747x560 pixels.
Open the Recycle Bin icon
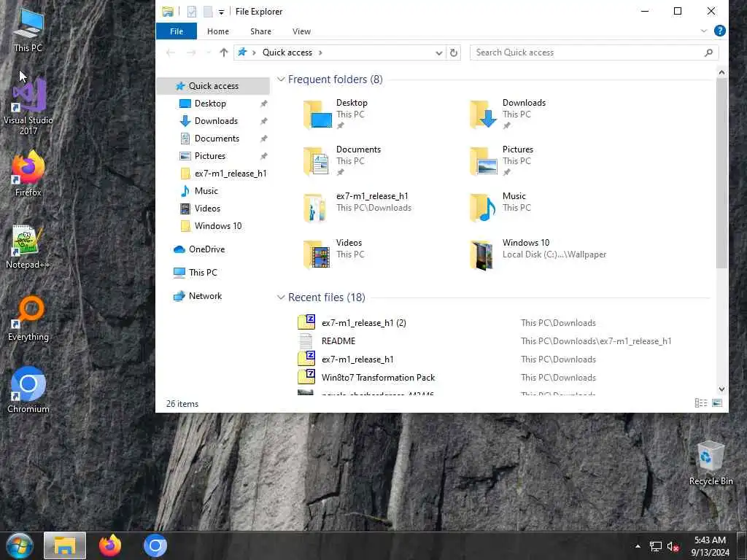point(711,463)
